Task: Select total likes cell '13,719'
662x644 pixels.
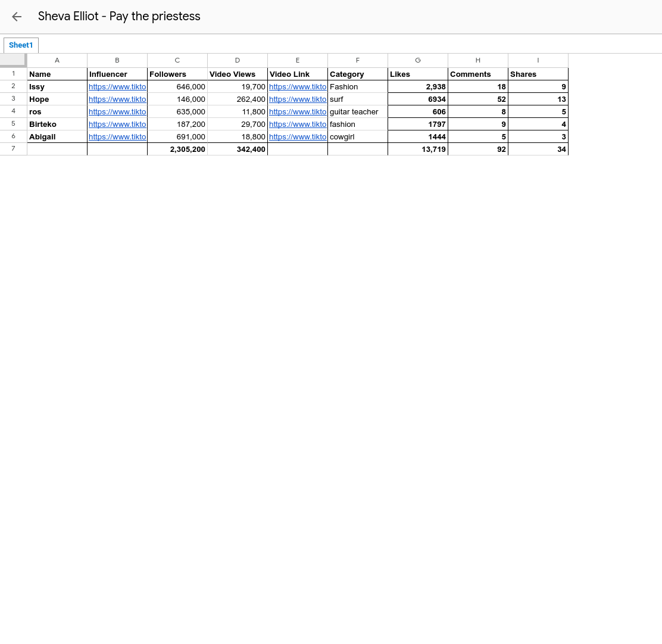Action: (418, 149)
